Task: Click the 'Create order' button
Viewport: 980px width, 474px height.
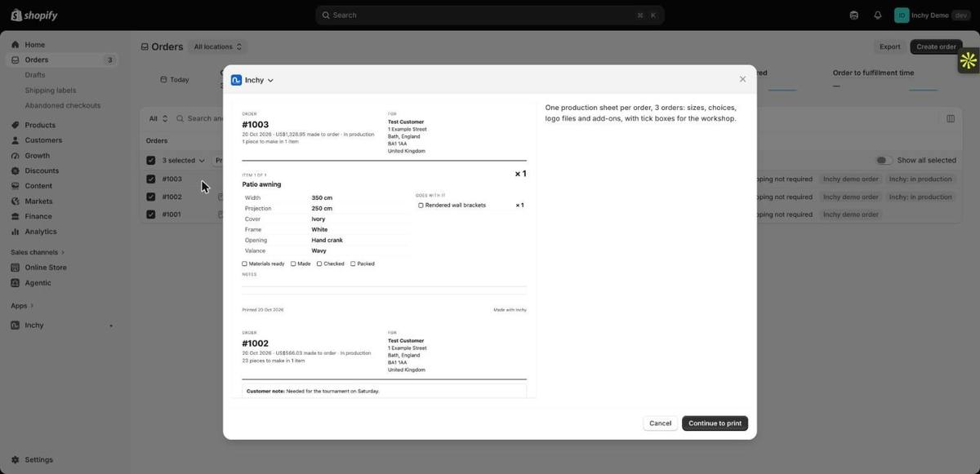Action: (936, 47)
